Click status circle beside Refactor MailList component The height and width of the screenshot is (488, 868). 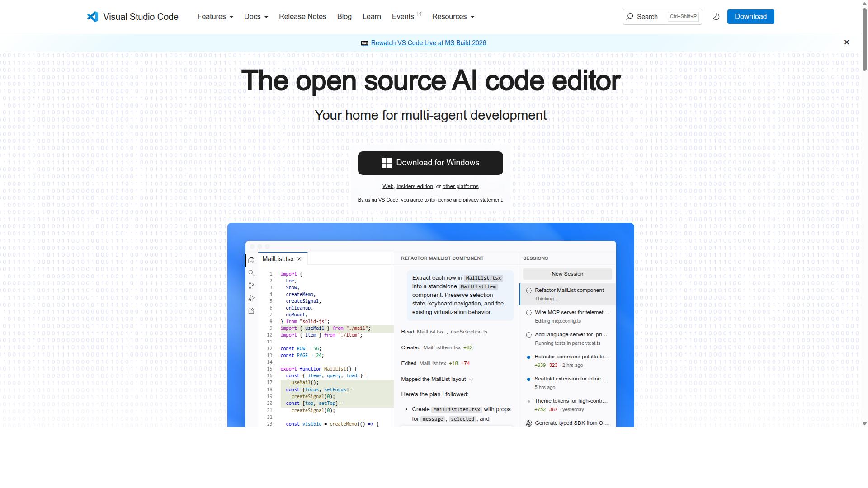click(x=529, y=291)
